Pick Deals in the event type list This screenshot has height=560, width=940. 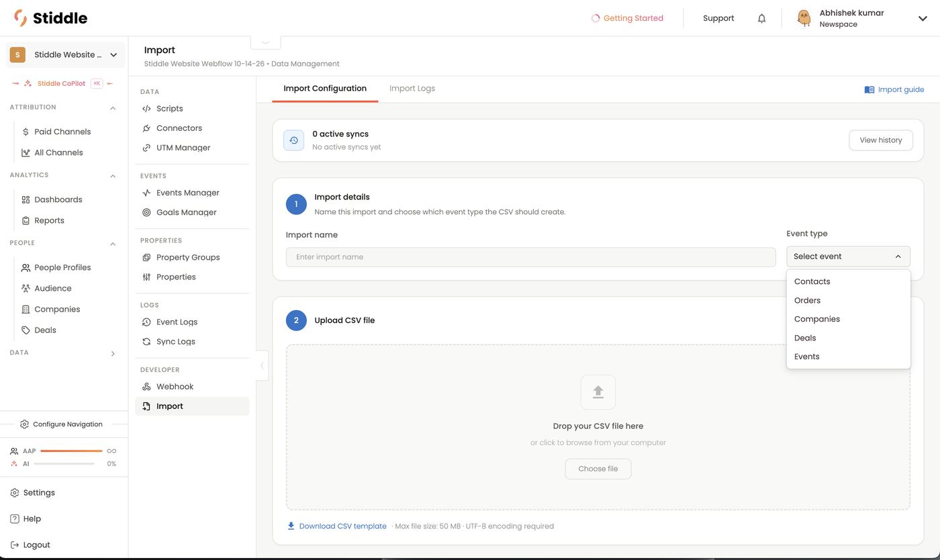(848, 338)
